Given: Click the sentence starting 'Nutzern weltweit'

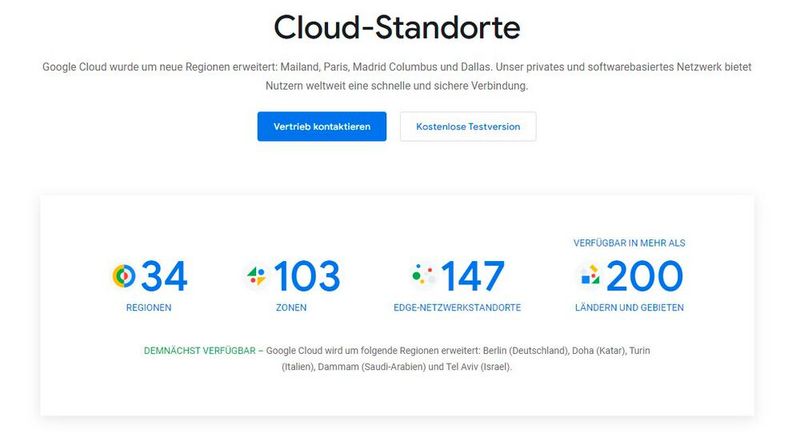Looking at the screenshot, I should coord(396,86).
